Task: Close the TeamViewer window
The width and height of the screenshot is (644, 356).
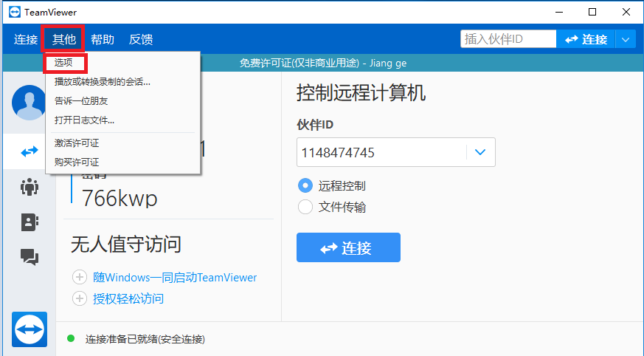Action: (626, 12)
